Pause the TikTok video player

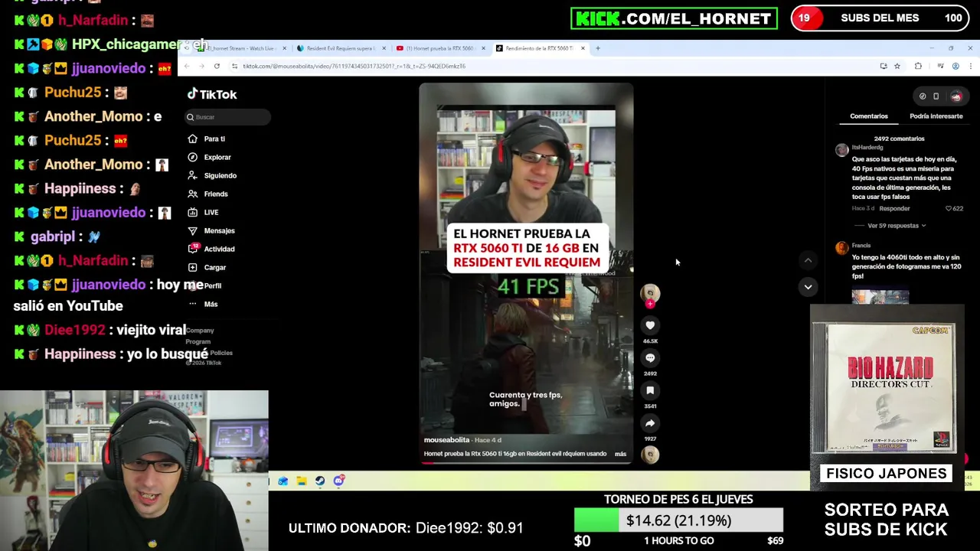[x=526, y=273]
